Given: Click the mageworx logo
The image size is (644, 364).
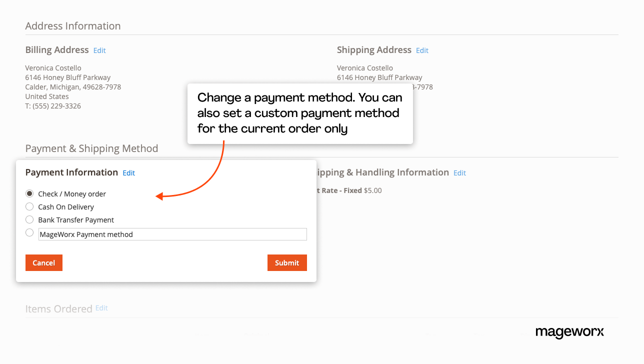Looking at the screenshot, I should point(569,332).
